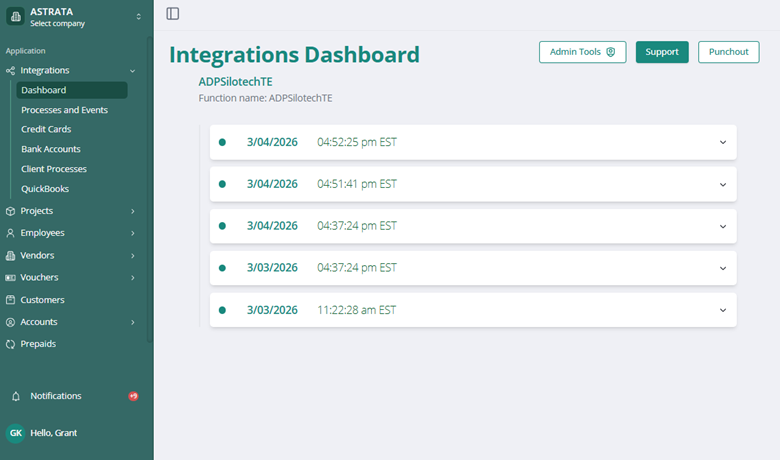The width and height of the screenshot is (780, 460).
Task: Click the Support button
Action: tap(662, 52)
